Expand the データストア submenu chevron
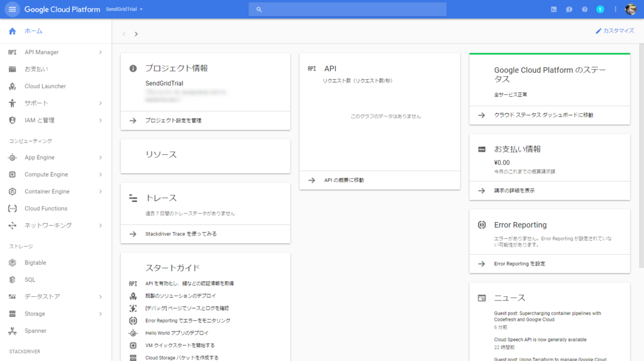Viewport: 644px width, 361px height. coord(100,296)
